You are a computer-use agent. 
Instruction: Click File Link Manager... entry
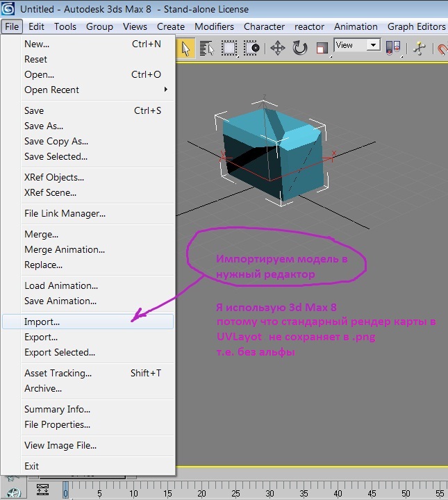pos(65,213)
